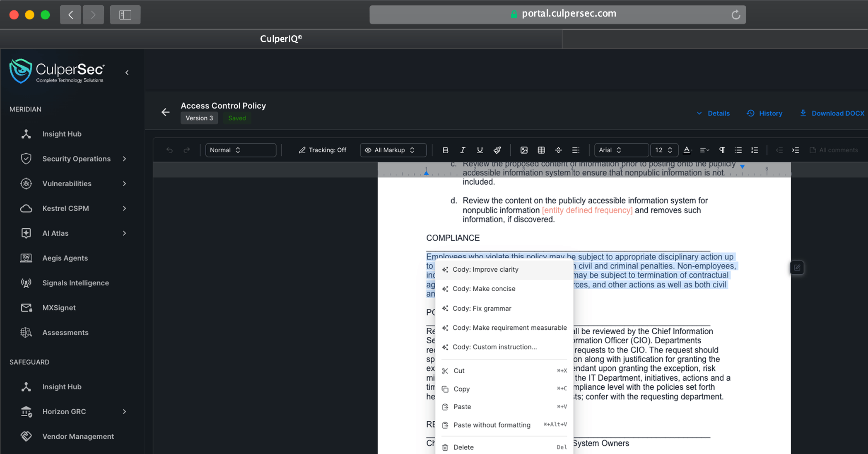Collapse the CulperSec sidebar
Image resolution: width=868 pixels, height=454 pixels.
pyautogui.click(x=127, y=72)
